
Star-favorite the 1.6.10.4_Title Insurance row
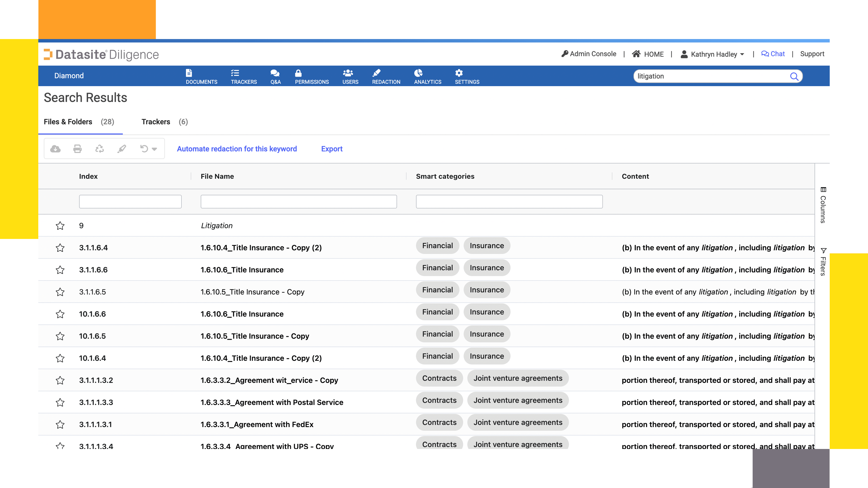click(x=60, y=247)
